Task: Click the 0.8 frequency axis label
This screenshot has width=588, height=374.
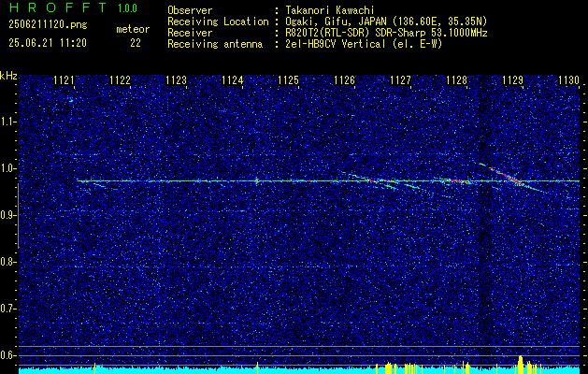Action: click(x=7, y=262)
